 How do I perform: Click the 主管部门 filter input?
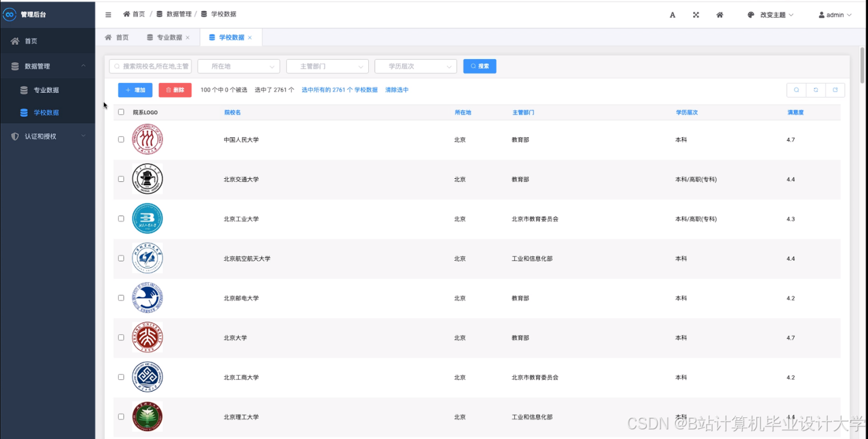tap(327, 66)
